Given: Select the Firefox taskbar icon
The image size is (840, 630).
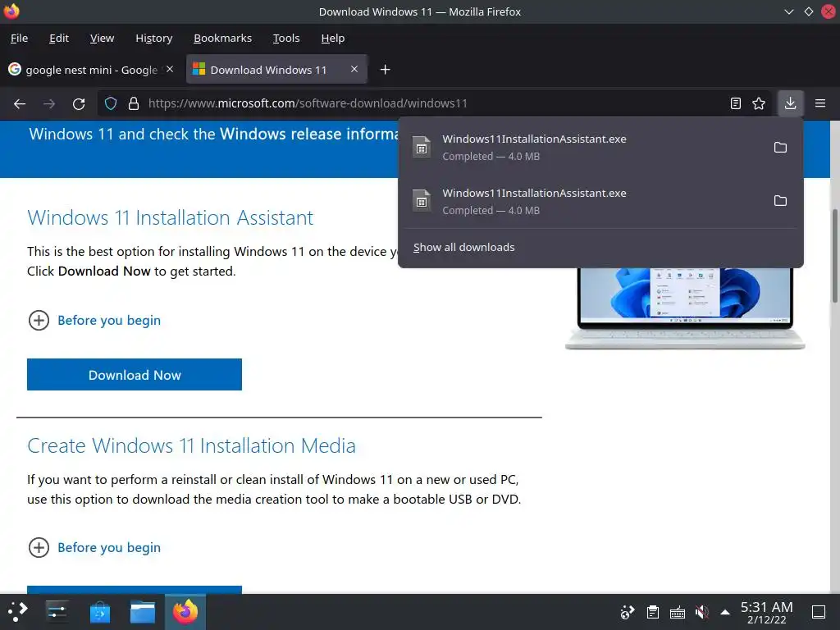Looking at the screenshot, I should point(185,611).
